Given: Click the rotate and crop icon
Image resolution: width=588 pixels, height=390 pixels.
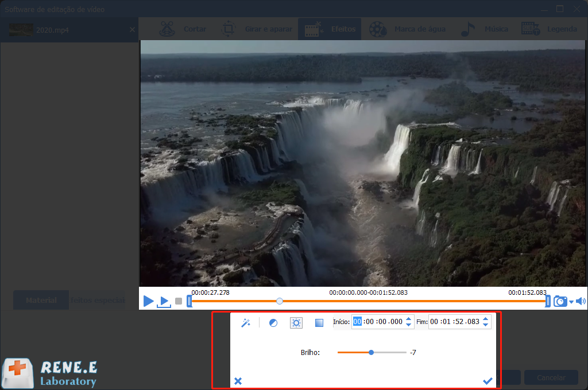Looking at the screenshot, I should click(229, 29).
